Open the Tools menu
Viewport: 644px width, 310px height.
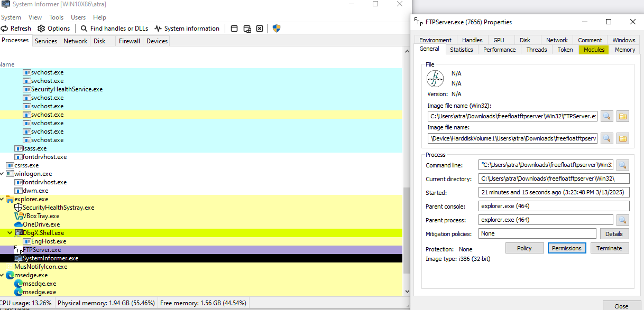coord(57,17)
